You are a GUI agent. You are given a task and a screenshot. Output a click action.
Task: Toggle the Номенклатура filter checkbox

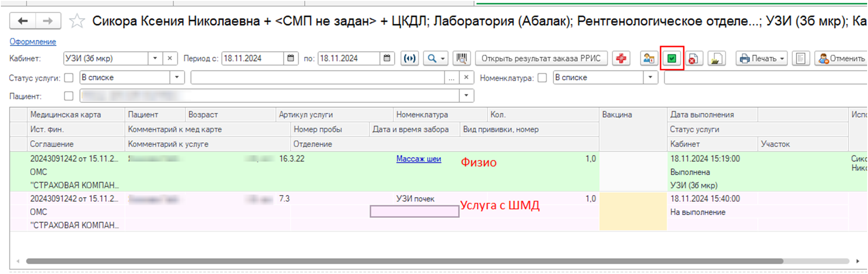pyautogui.click(x=542, y=78)
